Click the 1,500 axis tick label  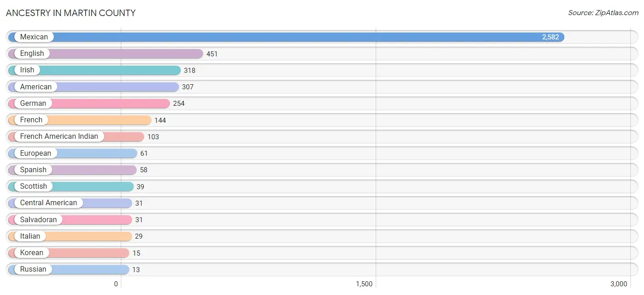(364, 284)
